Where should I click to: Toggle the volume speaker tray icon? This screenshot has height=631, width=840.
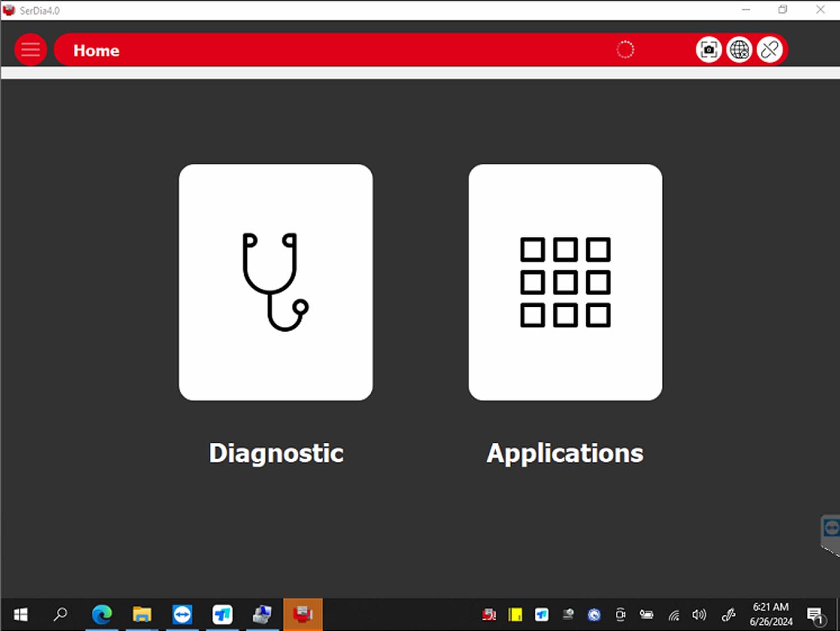[698, 615]
